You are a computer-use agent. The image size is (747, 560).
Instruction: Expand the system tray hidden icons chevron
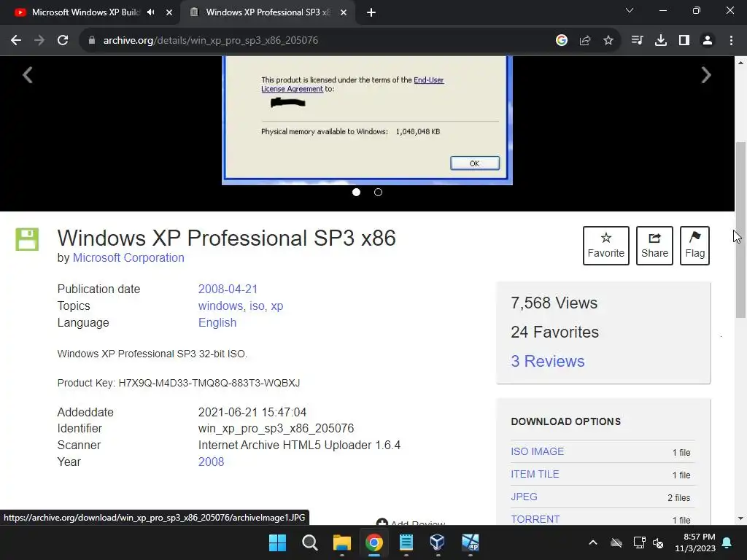click(592, 542)
